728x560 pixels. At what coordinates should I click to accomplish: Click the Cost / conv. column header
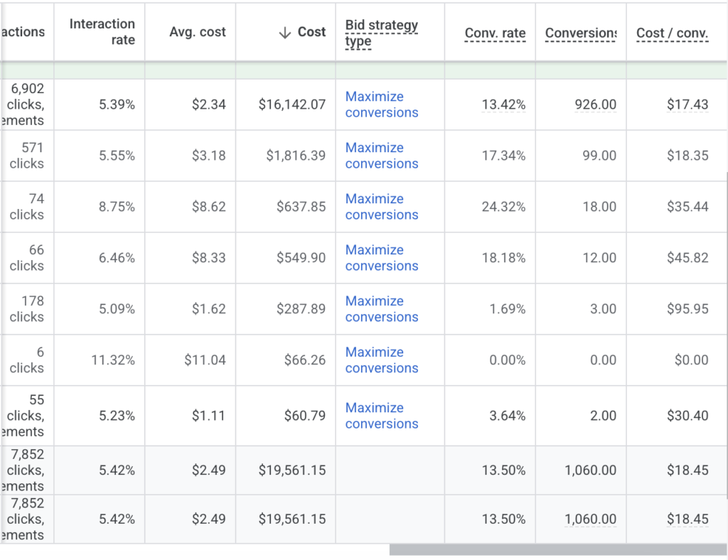click(672, 33)
